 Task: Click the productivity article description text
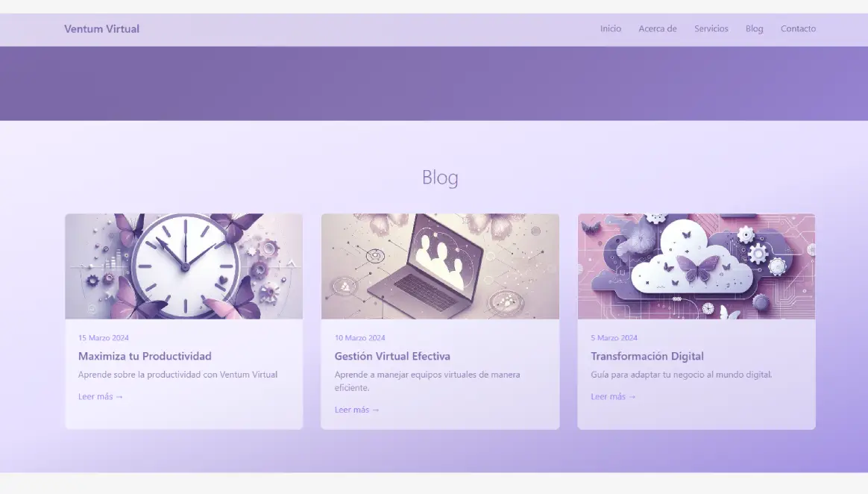[178, 374]
